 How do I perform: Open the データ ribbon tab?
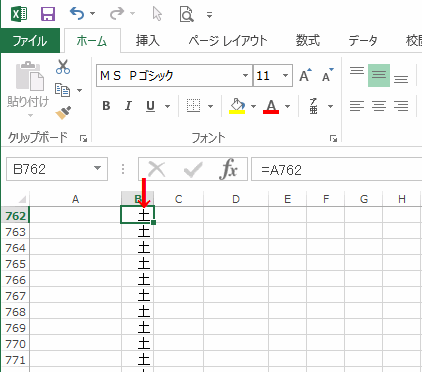click(x=363, y=41)
